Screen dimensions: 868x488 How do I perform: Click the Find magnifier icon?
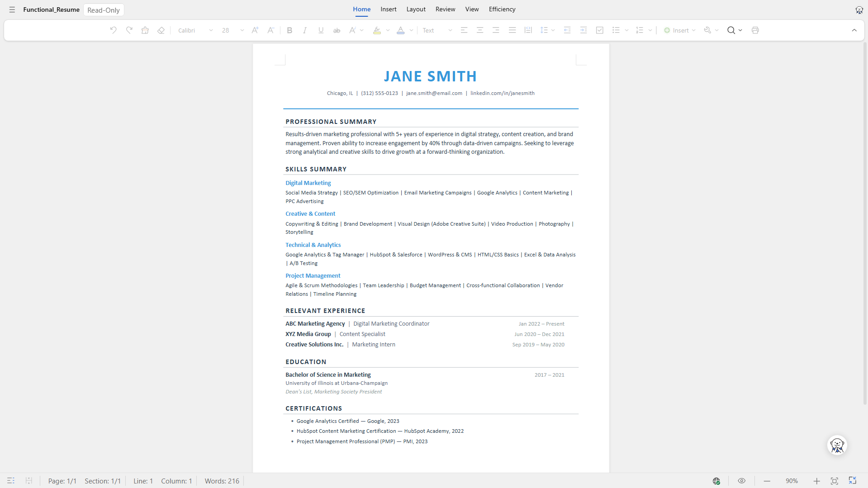731,30
